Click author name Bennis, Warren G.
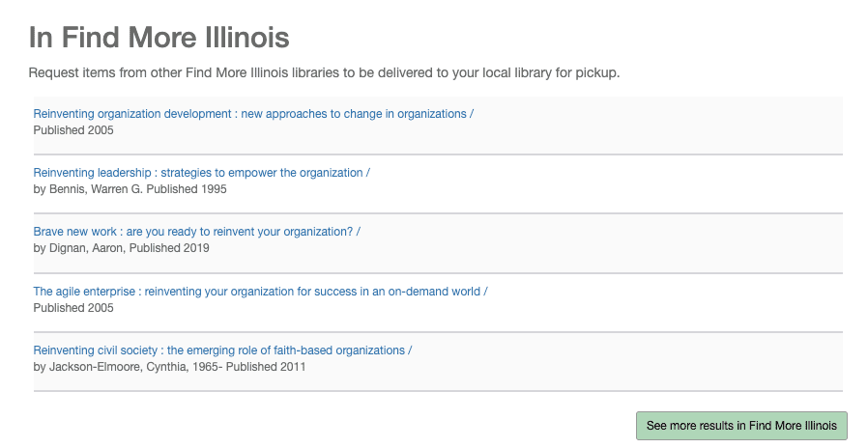Image resolution: width=868 pixels, height=448 pixels. click(97, 189)
